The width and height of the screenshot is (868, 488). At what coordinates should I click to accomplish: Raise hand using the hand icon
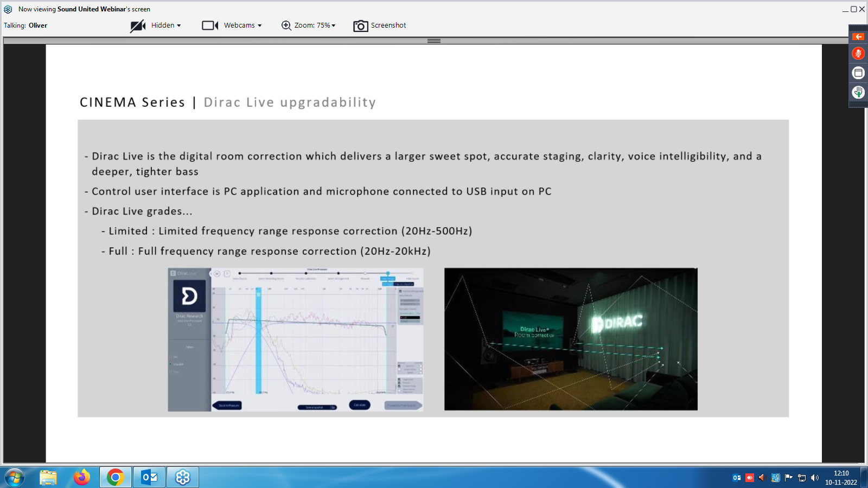[858, 92]
